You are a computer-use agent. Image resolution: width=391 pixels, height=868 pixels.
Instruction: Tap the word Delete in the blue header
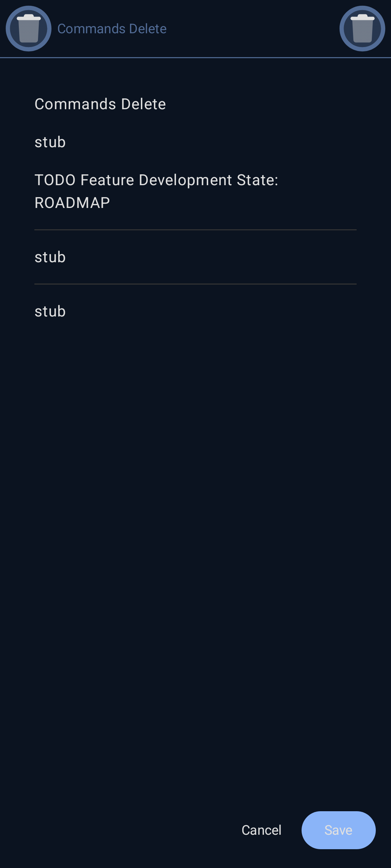click(148, 29)
